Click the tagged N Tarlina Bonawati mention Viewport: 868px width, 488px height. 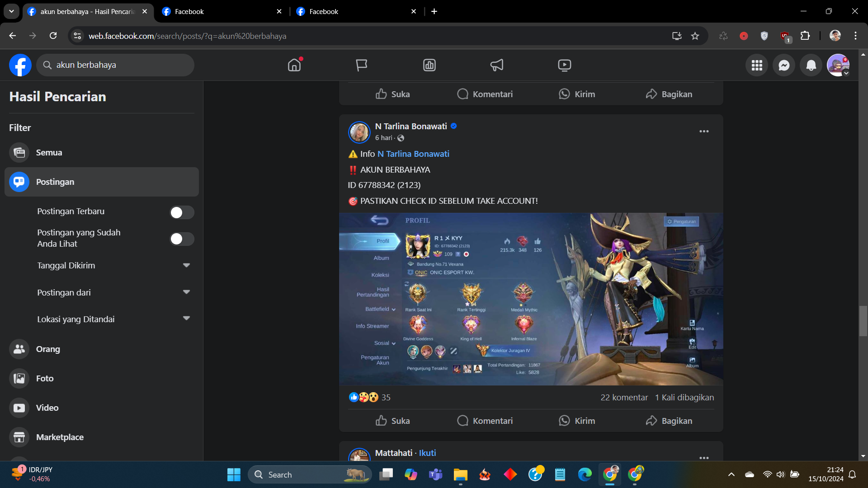pyautogui.click(x=413, y=154)
